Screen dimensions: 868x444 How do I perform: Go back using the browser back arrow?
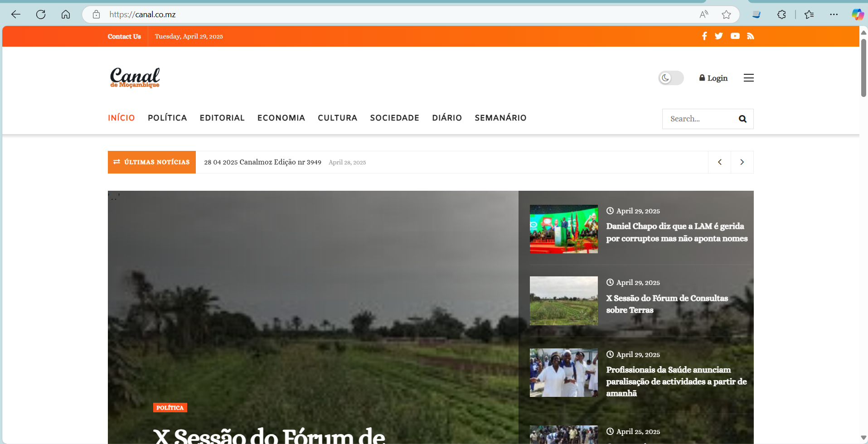16,14
